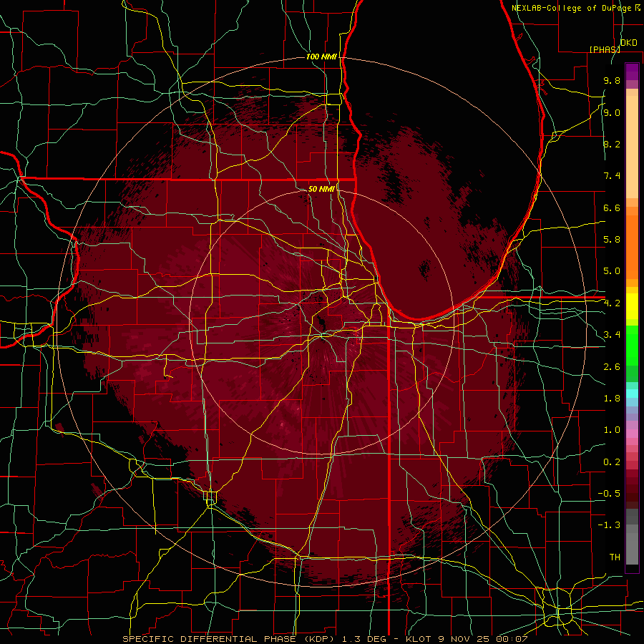
Task: Click the -0.5 value on the color scale
Action: pyautogui.click(x=609, y=494)
